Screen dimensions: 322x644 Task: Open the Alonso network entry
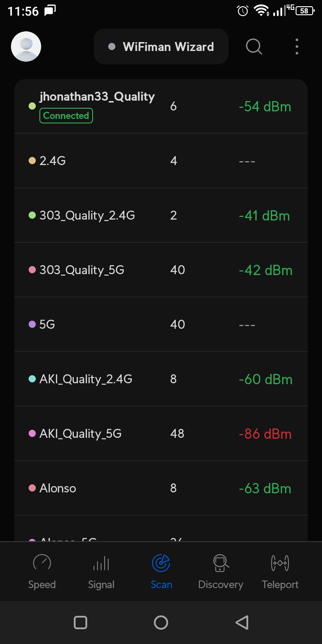(58, 488)
